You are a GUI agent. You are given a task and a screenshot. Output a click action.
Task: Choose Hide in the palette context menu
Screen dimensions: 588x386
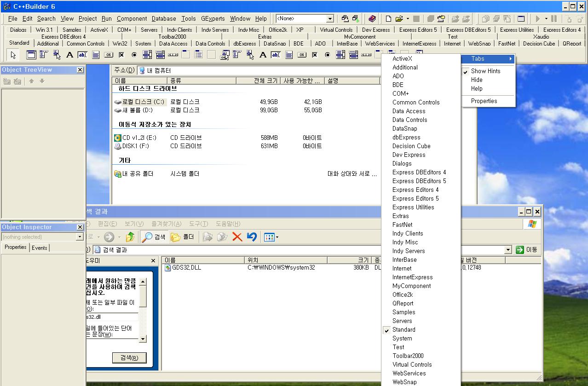(x=488, y=80)
